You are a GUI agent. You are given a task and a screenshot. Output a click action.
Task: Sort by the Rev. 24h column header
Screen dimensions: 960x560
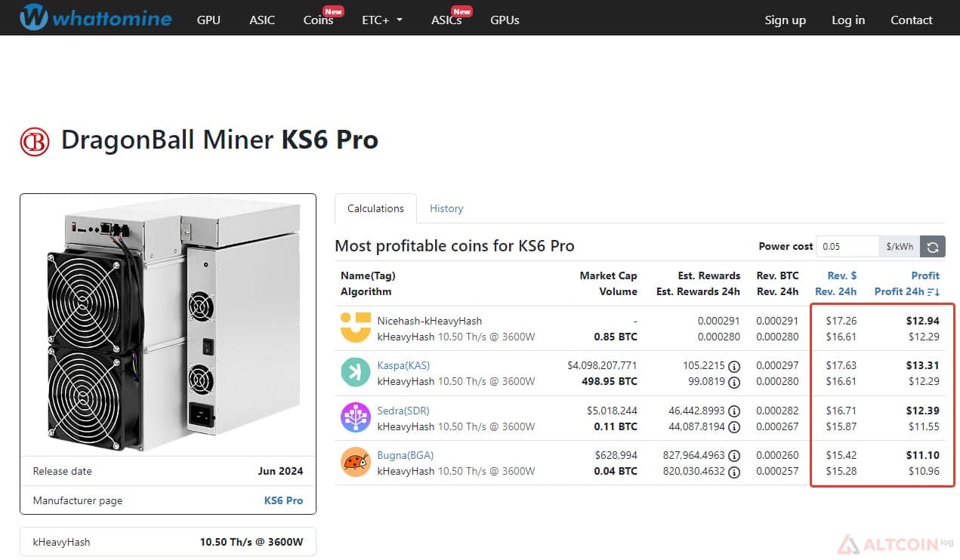pos(835,291)
